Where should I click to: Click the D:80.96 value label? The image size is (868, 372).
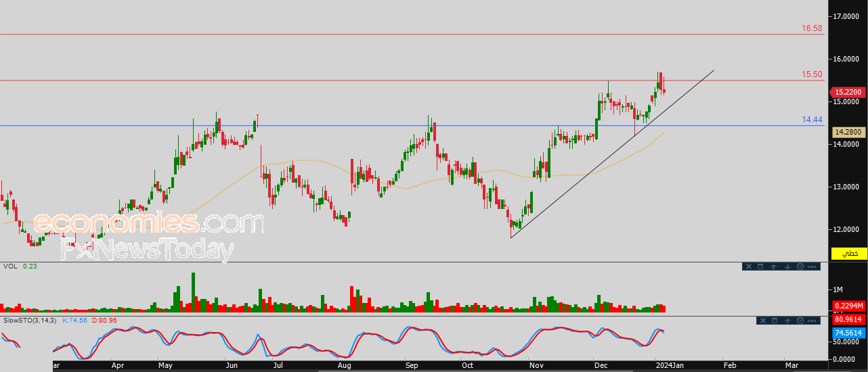(x=104, y=320)
